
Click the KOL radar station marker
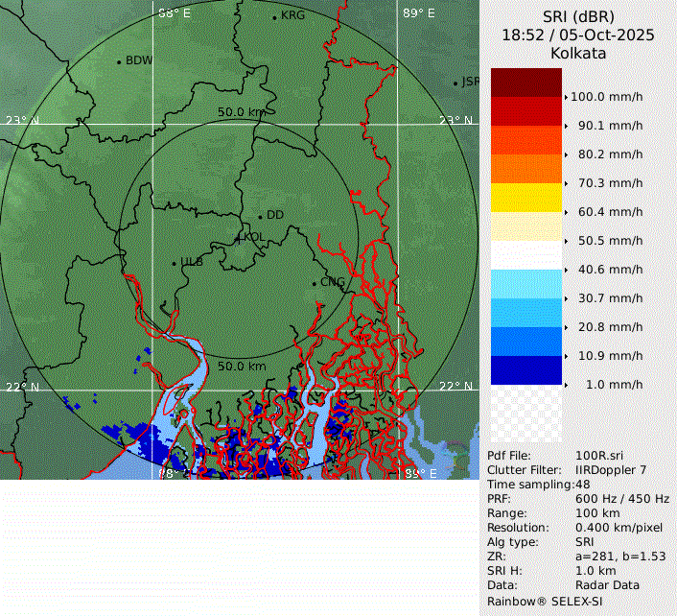[240, 237]
